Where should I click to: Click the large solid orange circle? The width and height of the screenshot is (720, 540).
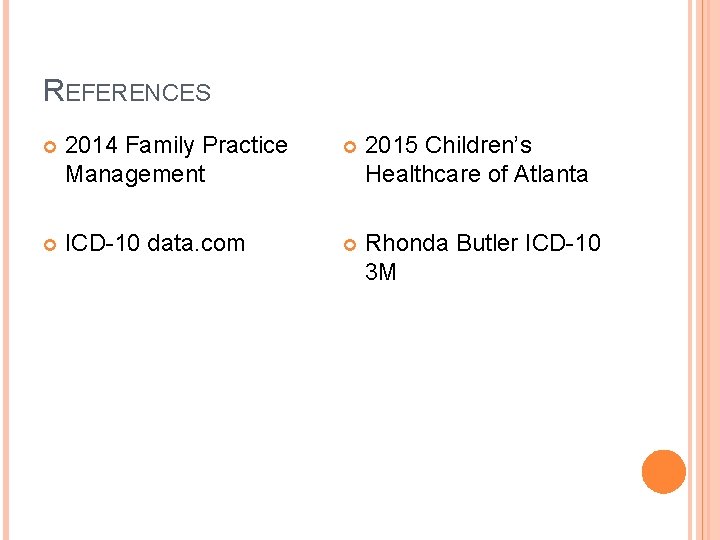[664, 472]
